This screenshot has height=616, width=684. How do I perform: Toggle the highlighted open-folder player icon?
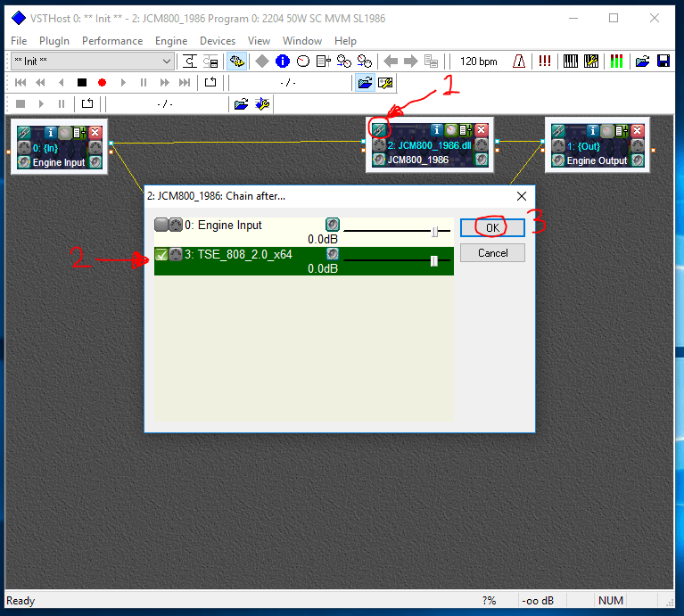(365, 82)
